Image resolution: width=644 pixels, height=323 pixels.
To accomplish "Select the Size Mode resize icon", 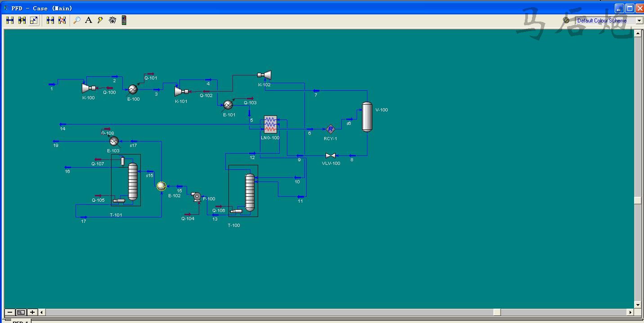I will pos(34,20).
